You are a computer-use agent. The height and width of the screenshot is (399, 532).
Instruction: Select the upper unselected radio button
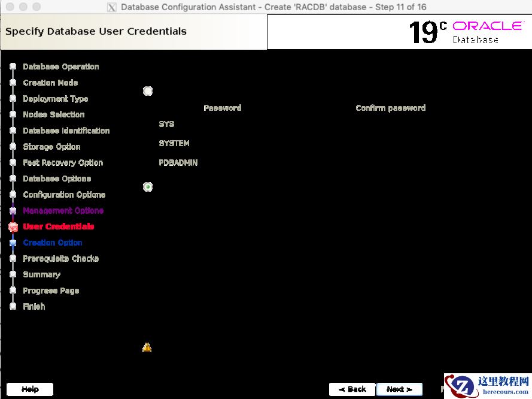point(148,91)
